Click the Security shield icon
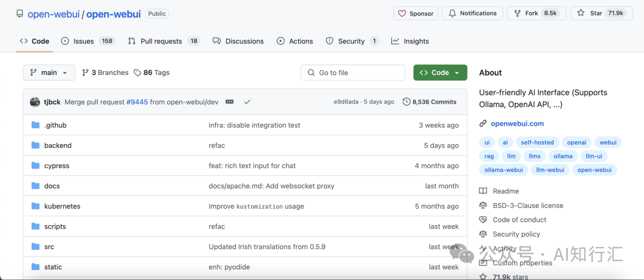Image resolution: width=644 pixels, height=280 pixels. click(x=329, y=41)
